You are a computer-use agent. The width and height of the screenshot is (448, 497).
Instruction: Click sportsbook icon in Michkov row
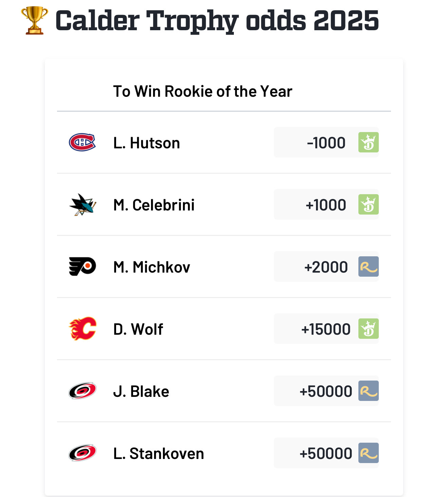tap(369, 266)
